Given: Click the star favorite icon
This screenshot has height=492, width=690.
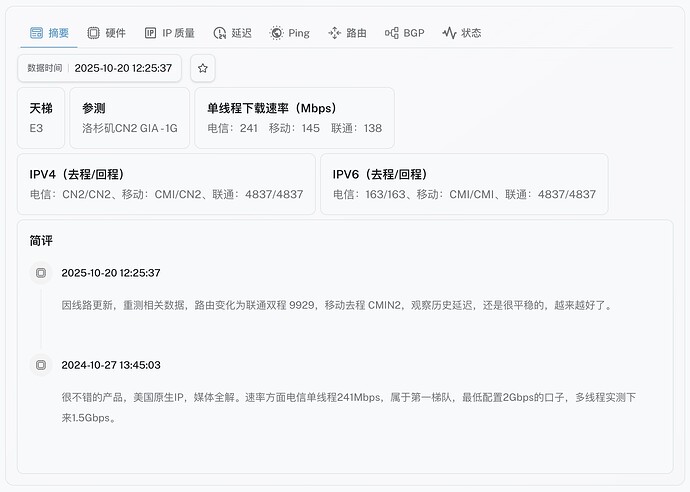Looking at the screenshot, I should [203, 68].
